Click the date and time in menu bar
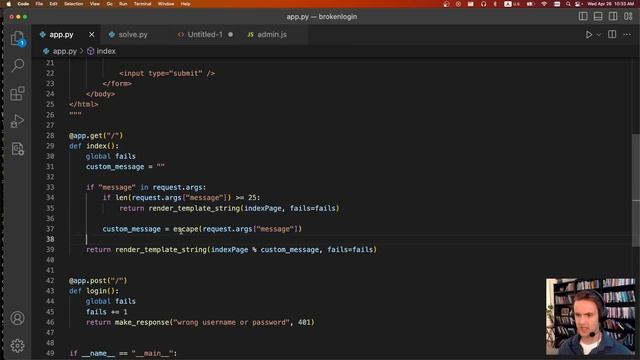The image size is (640, 360). click(611, 4)
